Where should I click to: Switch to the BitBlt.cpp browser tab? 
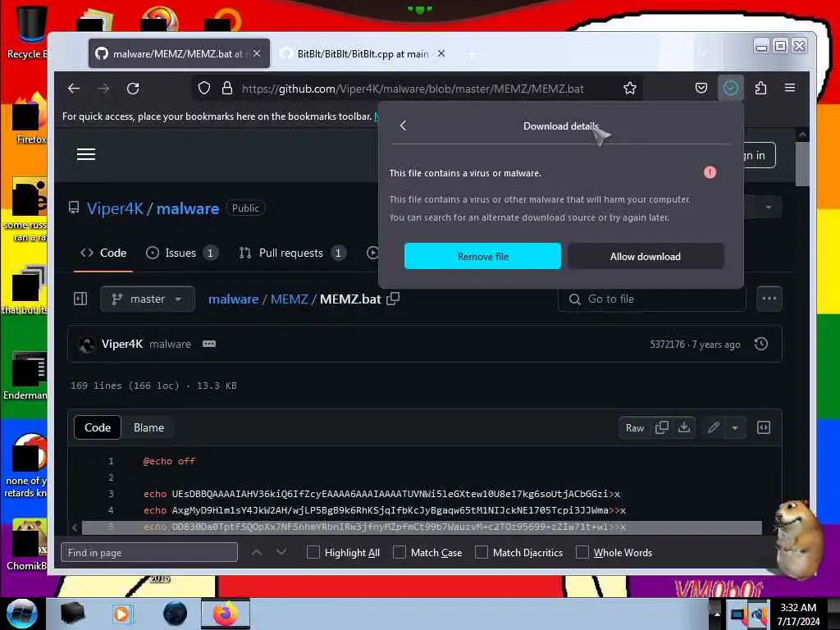pos(363,53)
